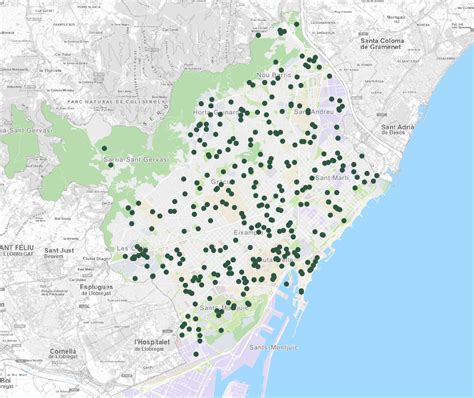Click the Parc Natural de Collserola label

[116, 101]
